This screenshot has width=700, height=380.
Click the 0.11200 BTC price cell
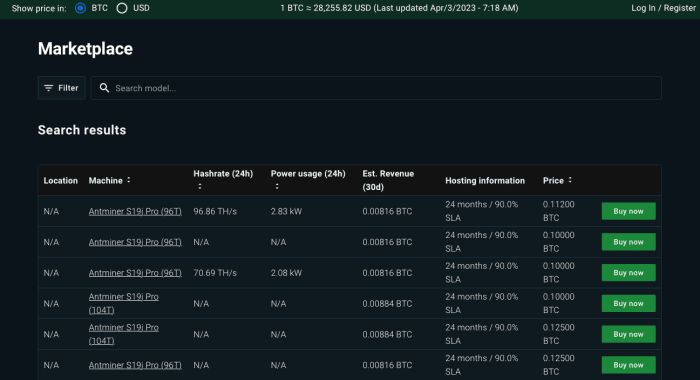click(x=558, y=211)
